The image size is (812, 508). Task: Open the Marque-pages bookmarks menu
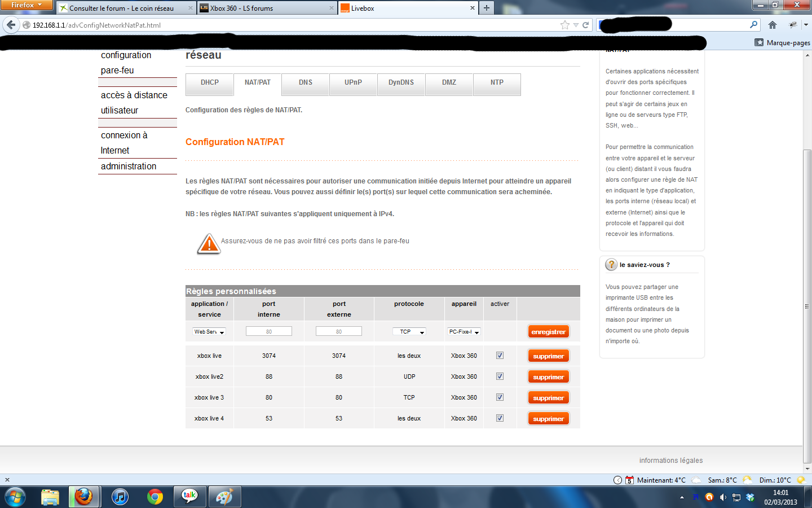(x=783, y=42)
